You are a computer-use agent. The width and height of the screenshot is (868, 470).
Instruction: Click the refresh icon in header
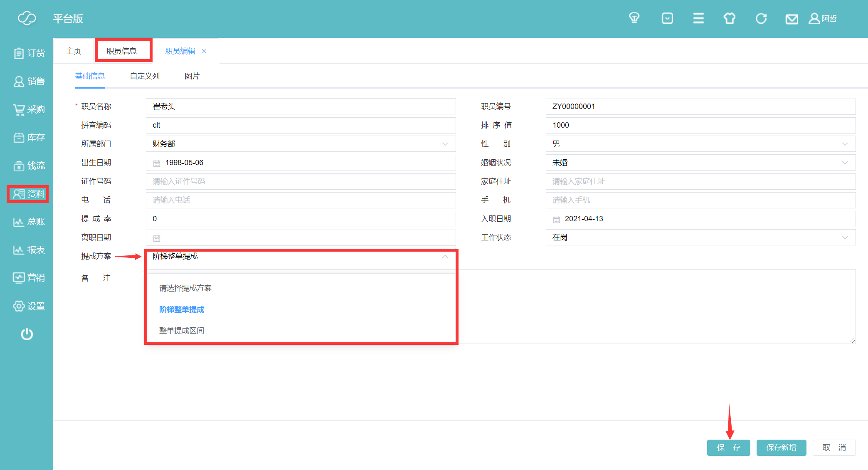(x=761, y=18)
